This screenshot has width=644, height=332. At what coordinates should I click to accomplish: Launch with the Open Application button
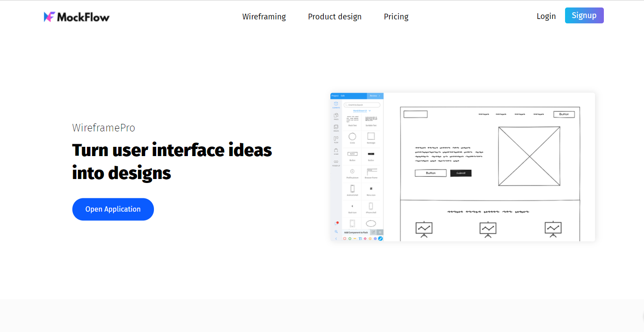click(x=113, y=209)
